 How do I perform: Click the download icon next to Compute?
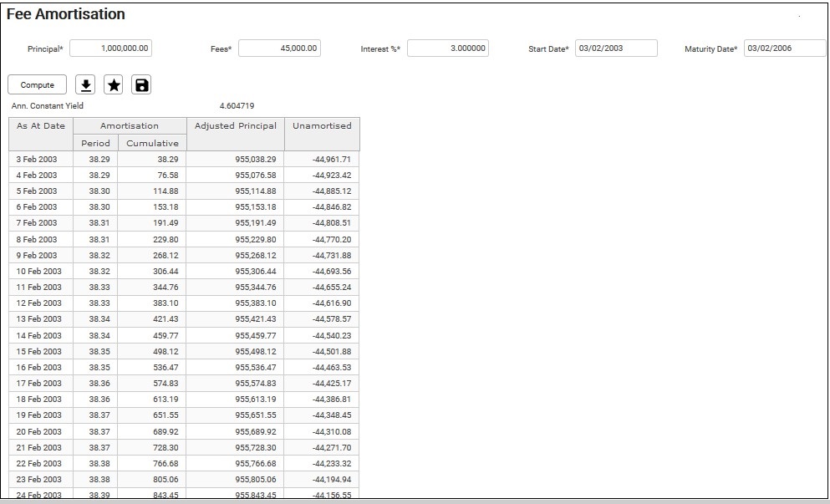click(x=85, y=84)
